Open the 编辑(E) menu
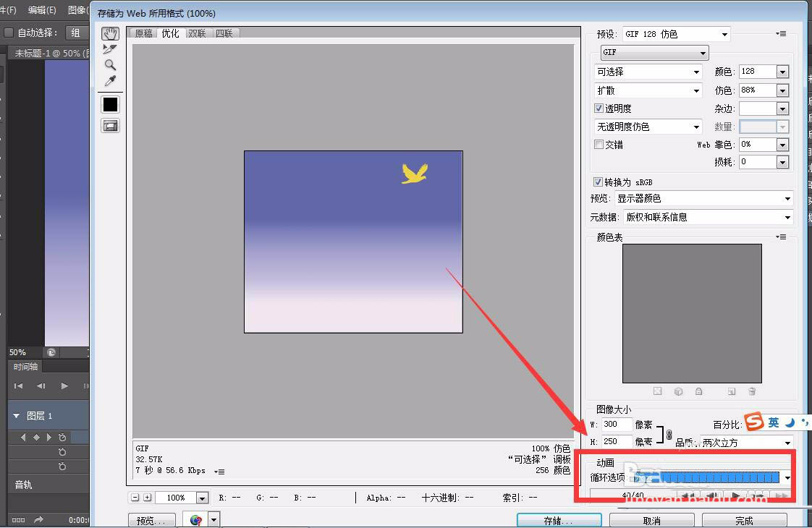 [42, 10]
